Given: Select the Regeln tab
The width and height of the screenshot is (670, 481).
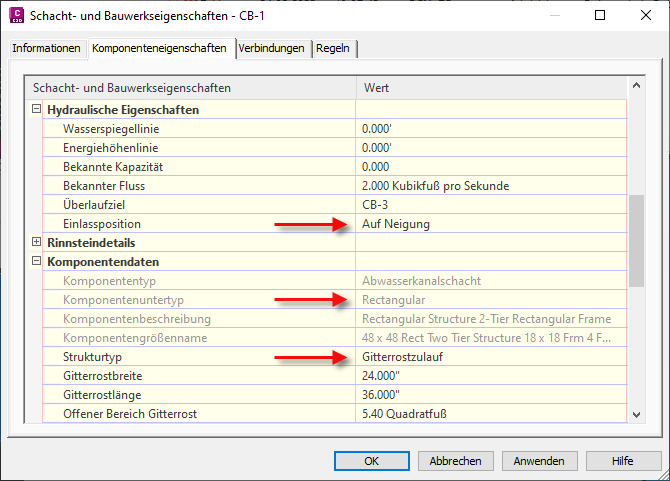Looking at the screenshot, I should click(333, 48).
